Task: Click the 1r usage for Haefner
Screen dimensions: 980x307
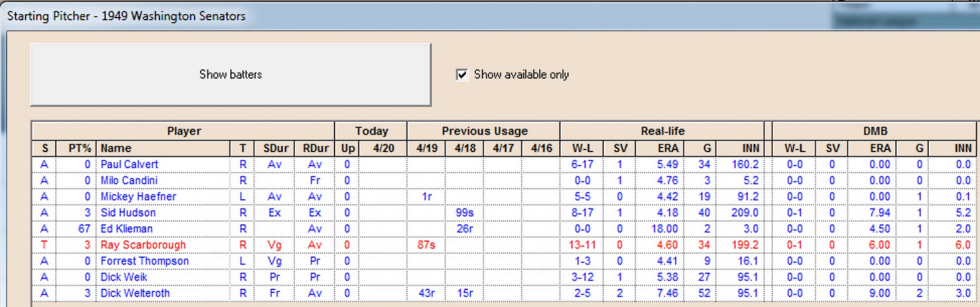Action: pyautogui.click(x=427, y=197)
